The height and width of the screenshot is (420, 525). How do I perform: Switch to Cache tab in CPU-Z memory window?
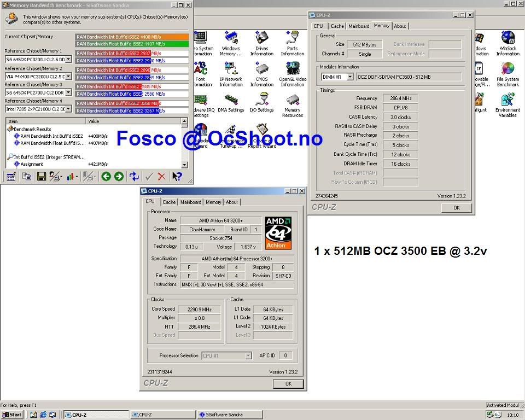click(337, 26)
